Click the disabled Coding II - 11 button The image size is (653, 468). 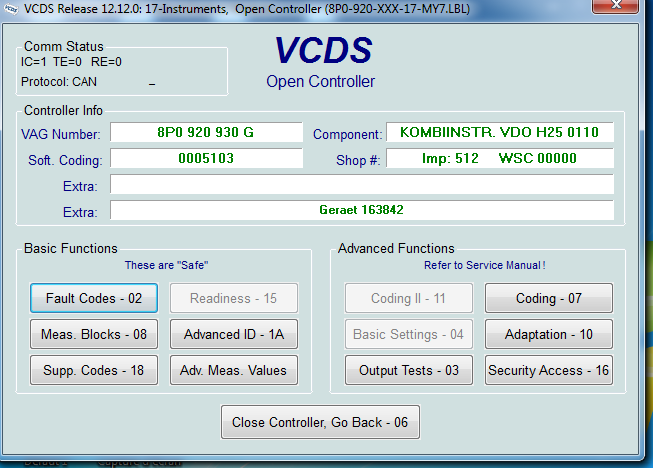pos(409,298)
